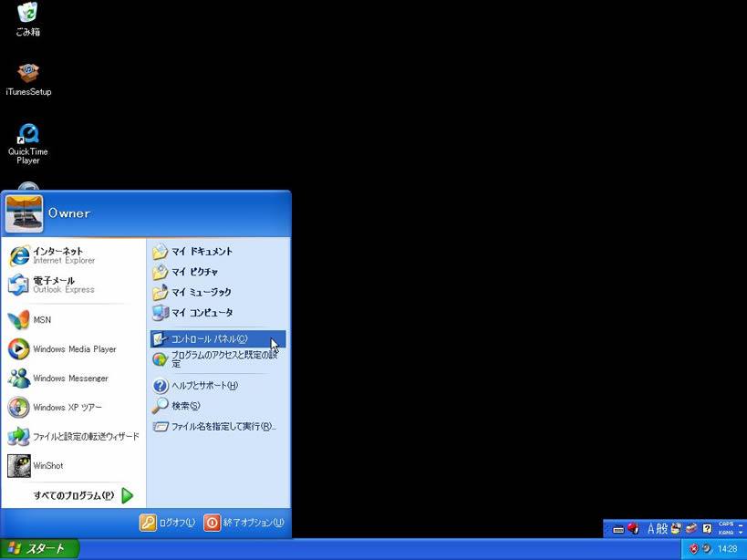Viewport: 747px width, 560px height.
Task: Click the ログオフ(L) button
Action: [x=167, y=523]
